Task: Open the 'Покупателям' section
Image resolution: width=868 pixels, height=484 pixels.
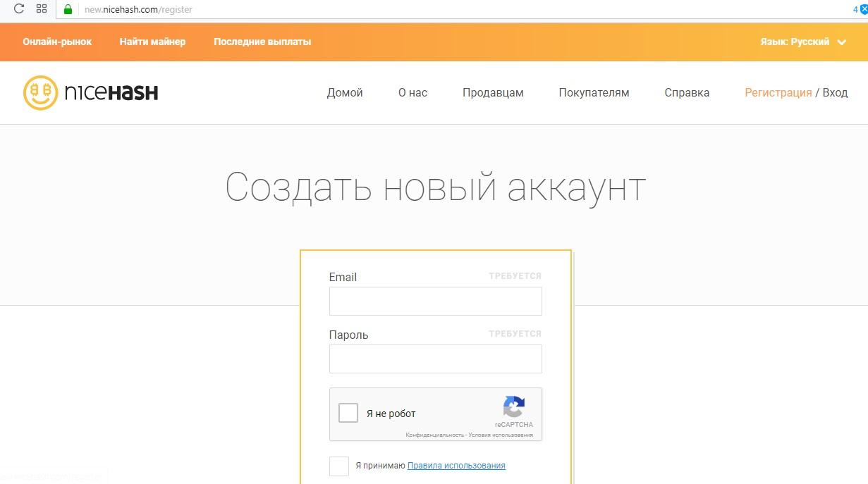Action: (x=594, y=92)
